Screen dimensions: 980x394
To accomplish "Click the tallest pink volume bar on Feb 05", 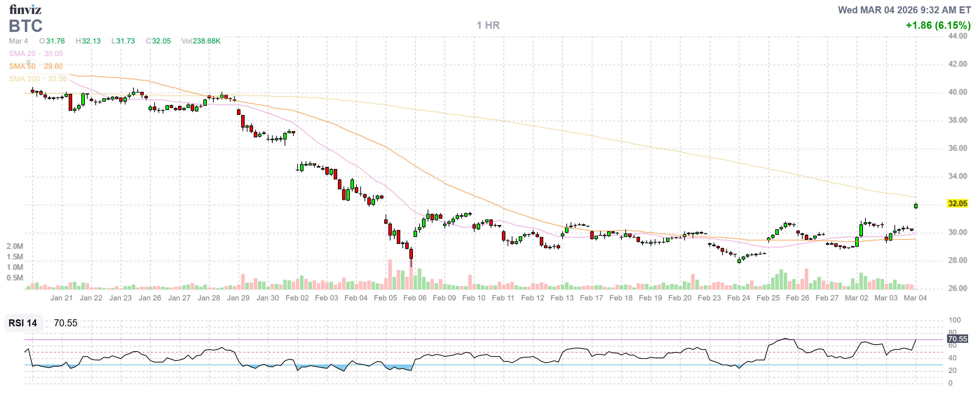I will coord(390,274).
